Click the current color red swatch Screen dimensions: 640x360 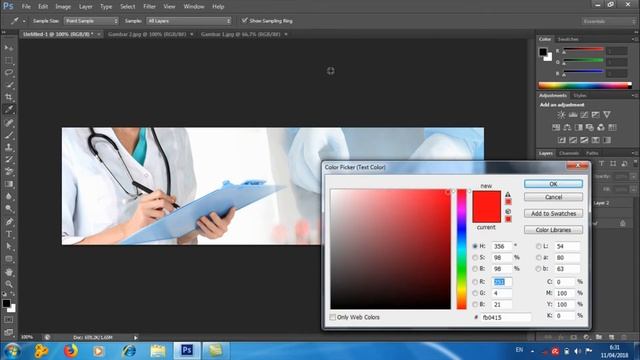click(x=487, y=215)
